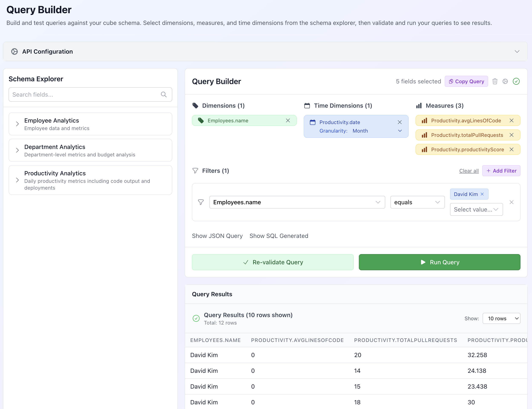Click bar icon in totalPullRequests chip
Screen dimensions: 532x409
click(425, 135)
